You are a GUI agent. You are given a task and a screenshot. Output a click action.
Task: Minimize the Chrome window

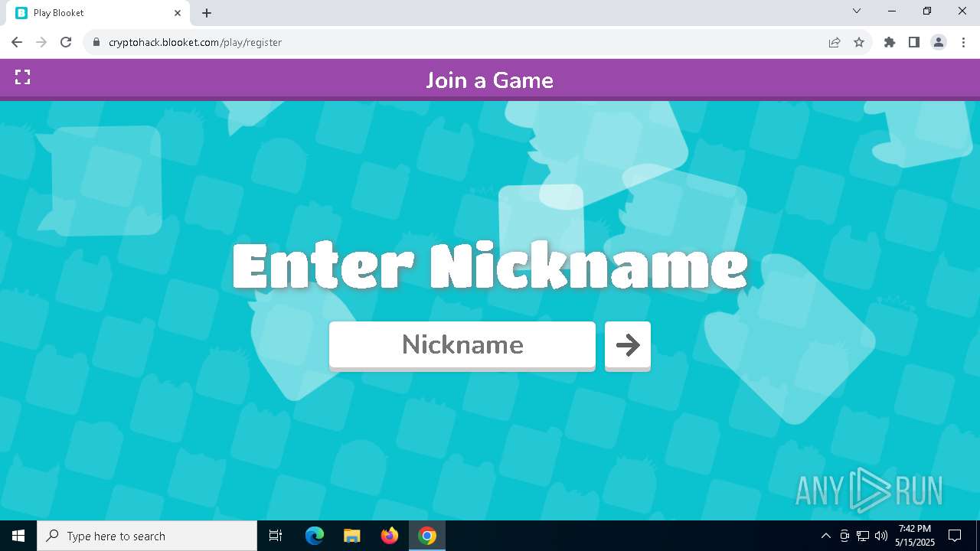coord(892,11)
